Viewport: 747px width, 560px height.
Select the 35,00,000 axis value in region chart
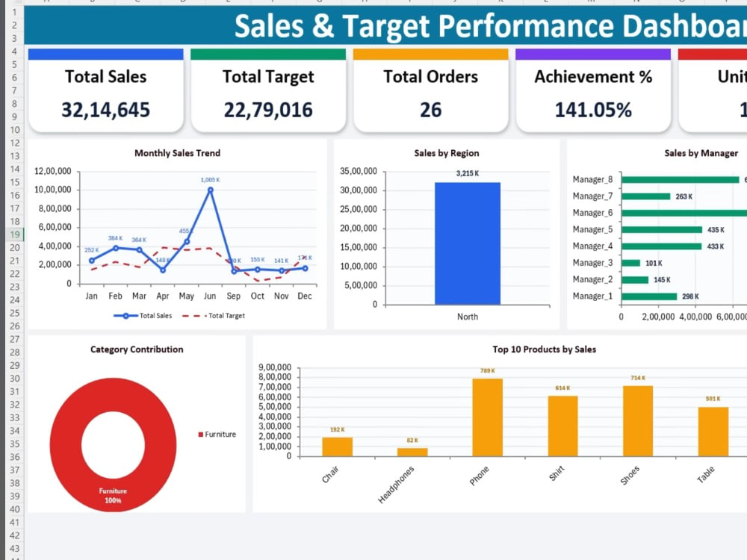point(359,171)
